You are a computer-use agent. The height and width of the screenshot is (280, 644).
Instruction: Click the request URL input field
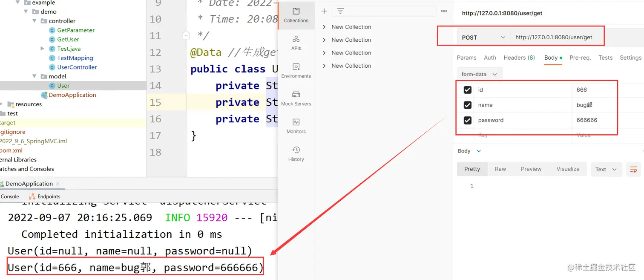(x=557, y=38)
